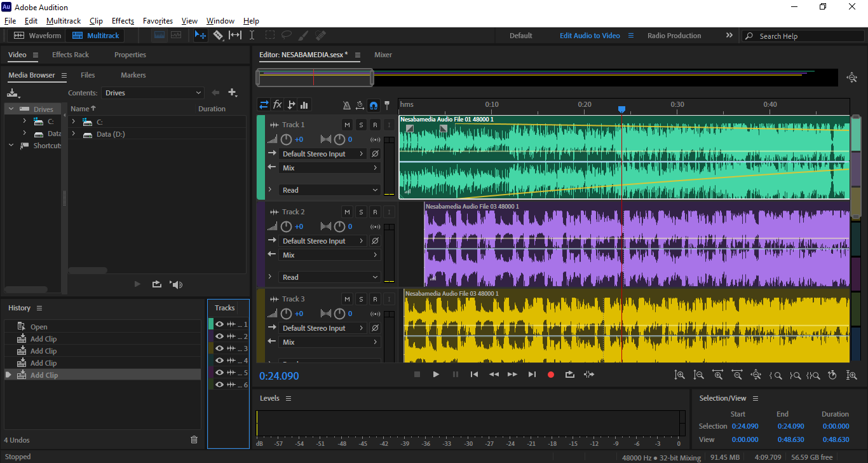868x463 pixels.
Task: Select the Time Selection tool
Action: pyautogui.click(x=252, y=36)
